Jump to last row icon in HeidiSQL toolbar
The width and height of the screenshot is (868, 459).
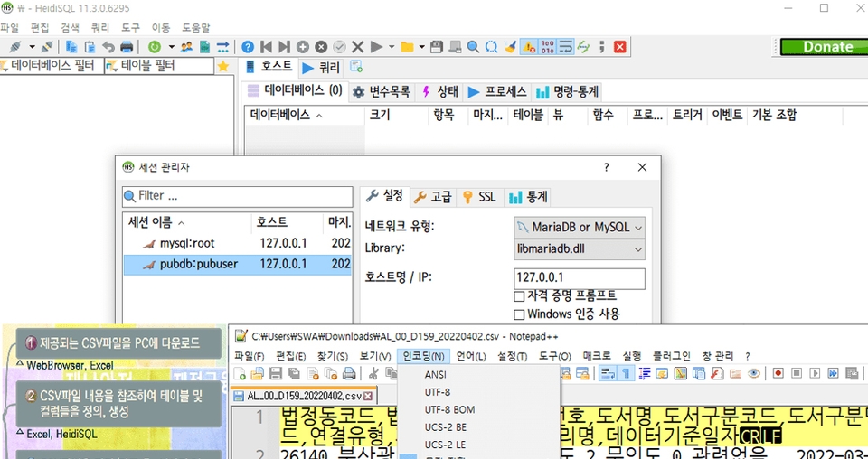(284, 47)
